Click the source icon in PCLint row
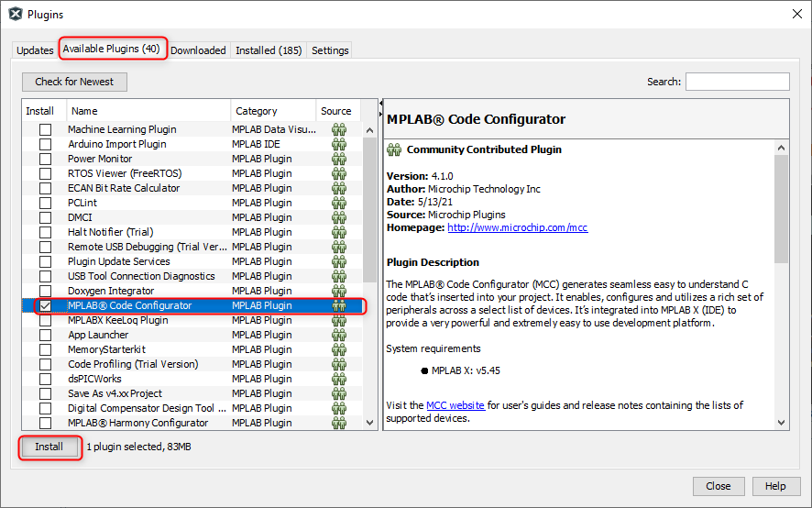Viewport: 812px width, 508px height. (x=339, y=203)
